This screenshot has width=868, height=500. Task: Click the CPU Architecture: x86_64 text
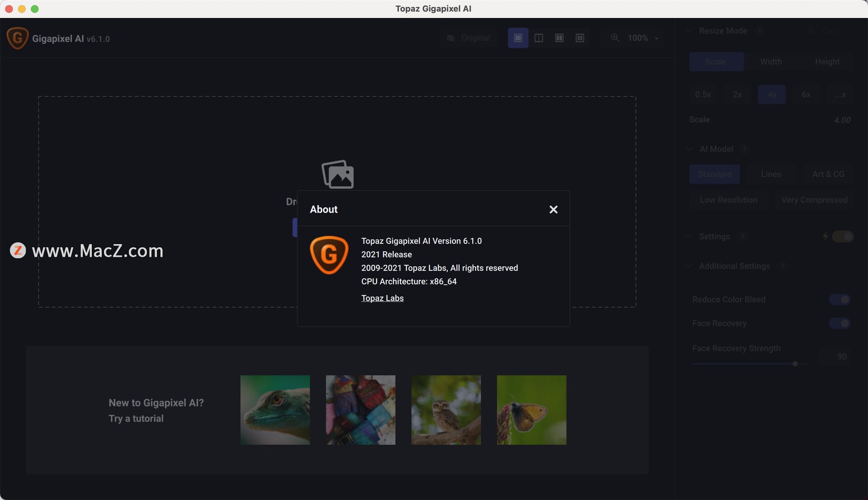click(409, 282)
